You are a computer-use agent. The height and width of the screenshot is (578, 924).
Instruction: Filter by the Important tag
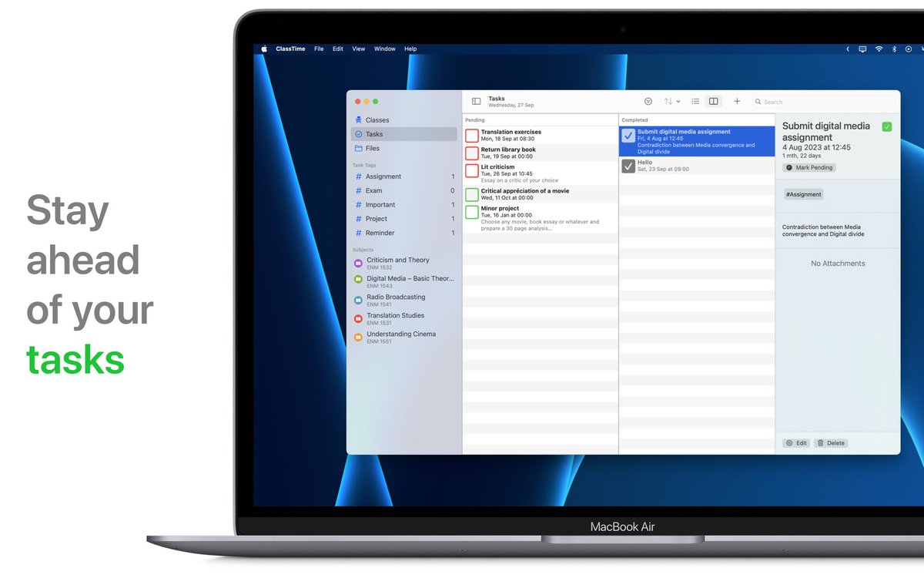pos(403,205)
